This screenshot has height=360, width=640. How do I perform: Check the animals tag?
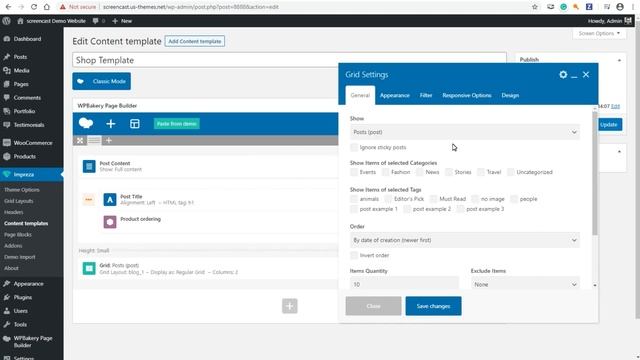tap(354, 199)
